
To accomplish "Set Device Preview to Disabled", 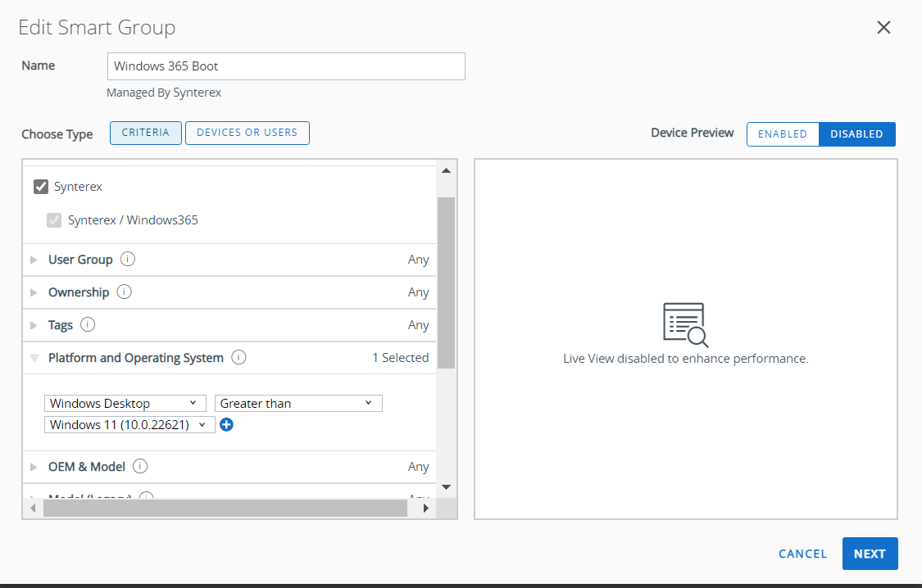I will click(856, 133).
